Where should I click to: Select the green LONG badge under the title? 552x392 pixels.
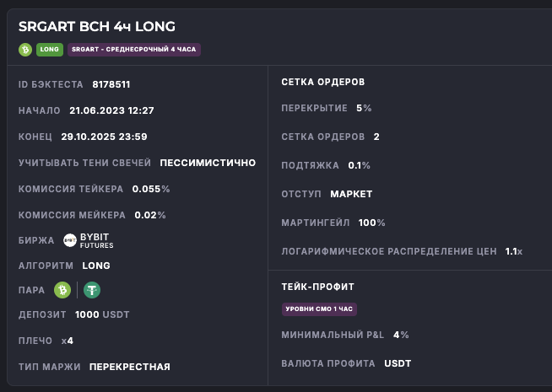(x=49, y=50)
